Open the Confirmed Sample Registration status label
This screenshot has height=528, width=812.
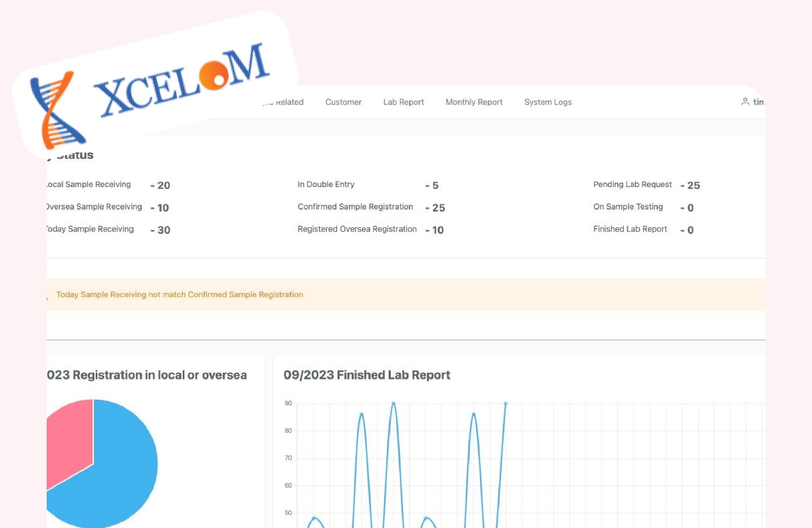355,207
